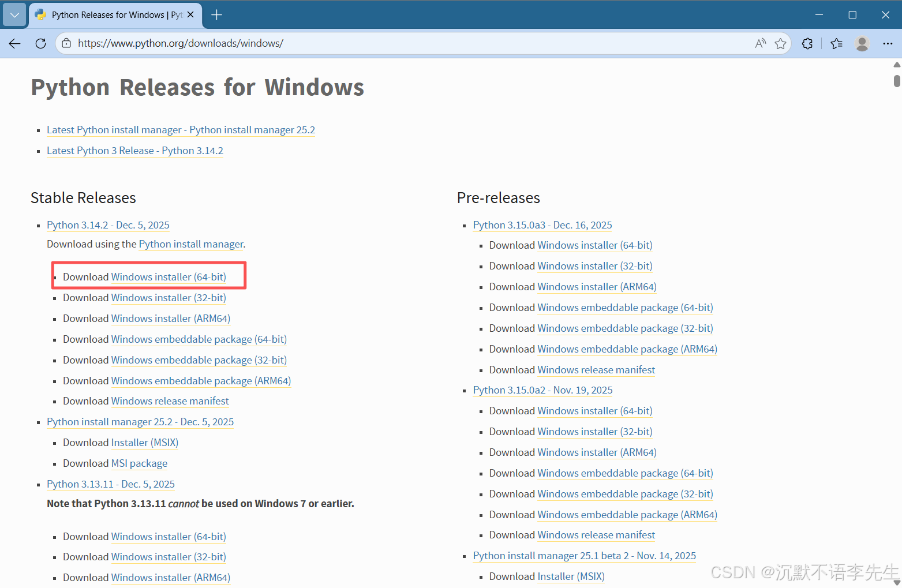902x588 pixels.
Task: Open Python install manager 25.1 beta 2 link
Action: click(585, 556)
